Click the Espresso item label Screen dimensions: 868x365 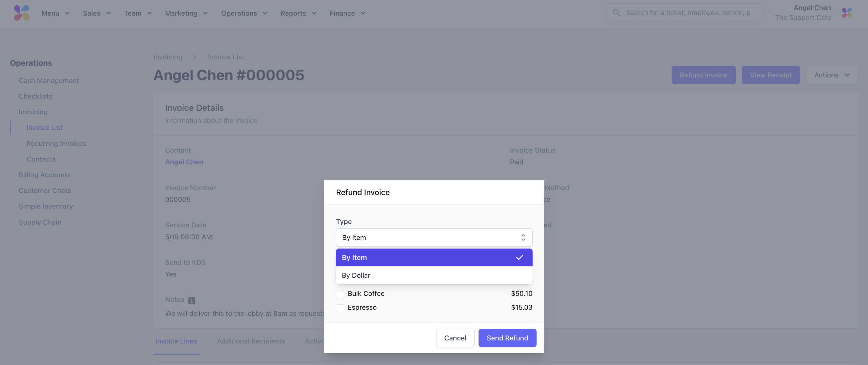click(362, 307)
